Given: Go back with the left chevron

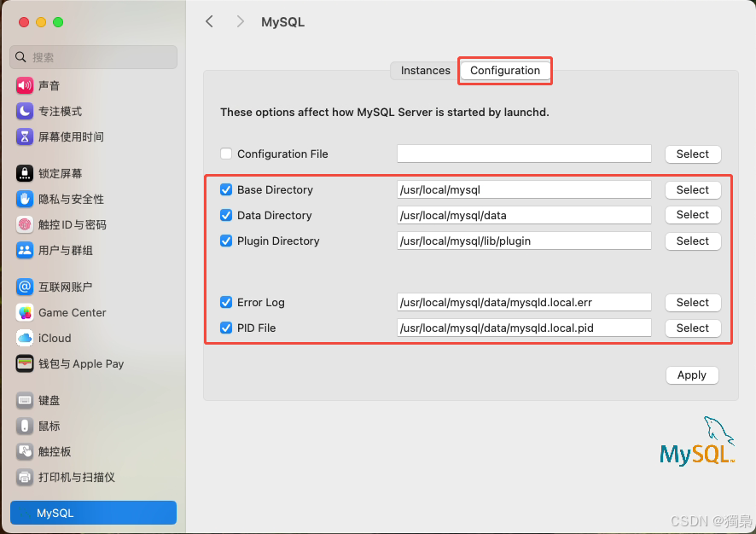Looking at the screenshot, I should click(x=209, y=21).
